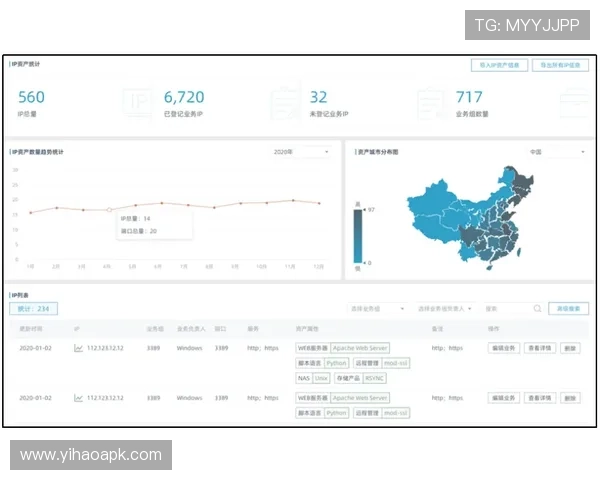Click the Apache Web Server tag in the second row
The image size is (600, 480).
tap(360, 398)
